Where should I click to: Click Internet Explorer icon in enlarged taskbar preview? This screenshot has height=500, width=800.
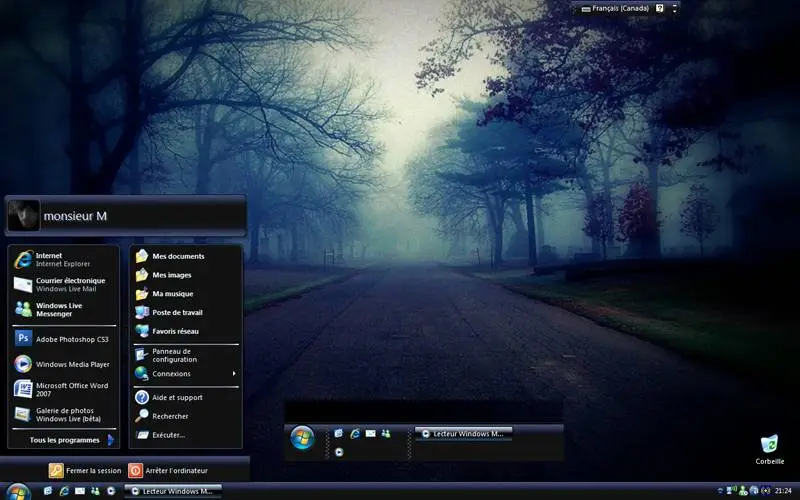pyautogui.click(x=355, y=433)
